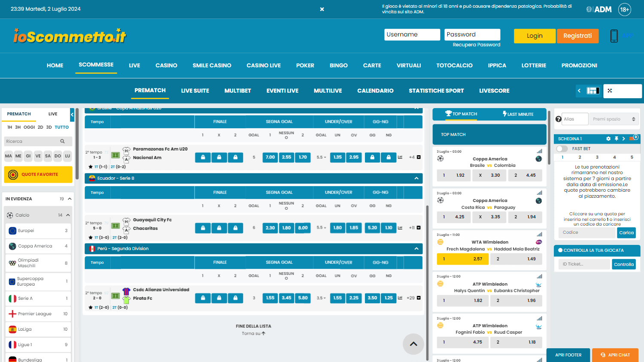Switch to the LIVE SUITE tab
This screenshot has width=644, height=362.
click(195, 90)
